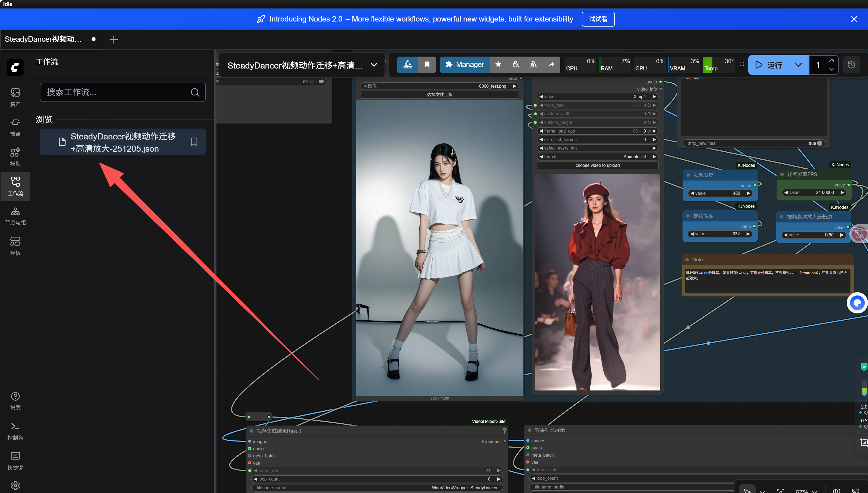Click the Manager button
Screen dimensions: 868x493
(x=465, y=64)
